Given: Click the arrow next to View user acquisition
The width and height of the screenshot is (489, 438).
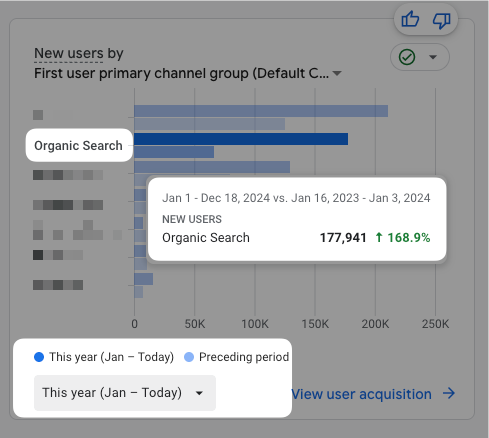Looking at the screenshot, I should coord(449,393).
